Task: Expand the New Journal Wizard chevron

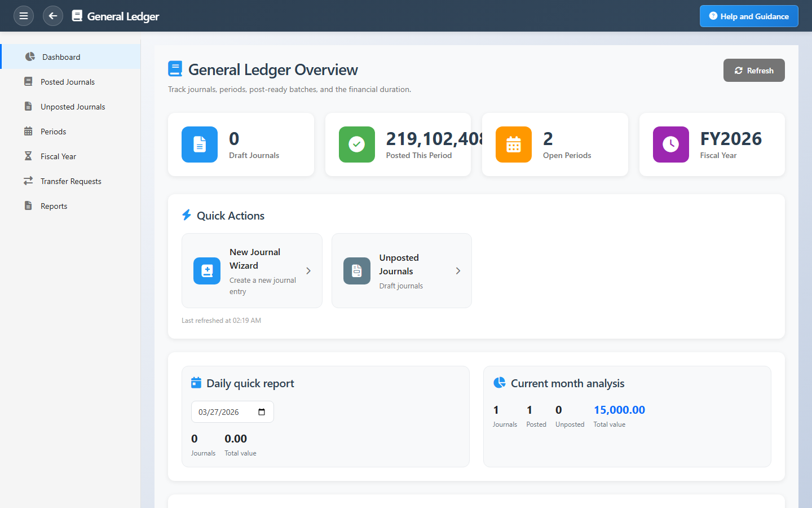Action: point(308,271)
